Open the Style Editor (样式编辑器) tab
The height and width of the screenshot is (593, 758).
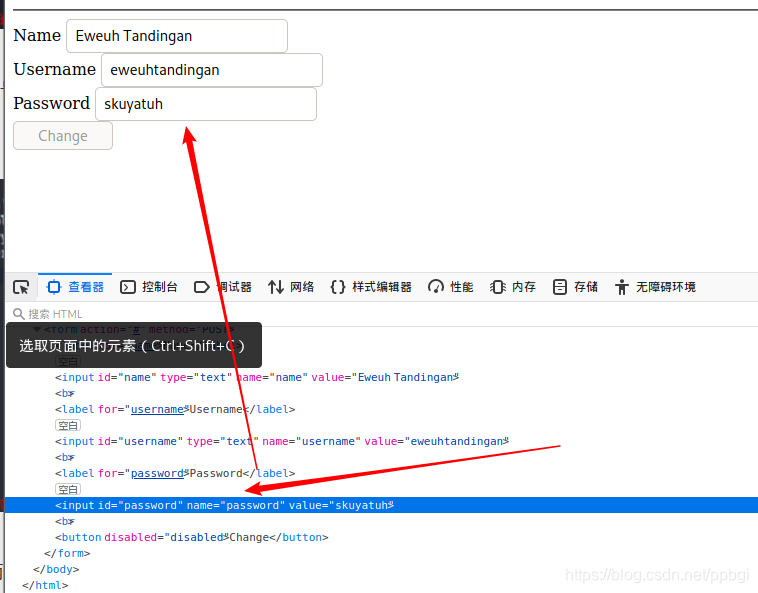pos(371,287)
